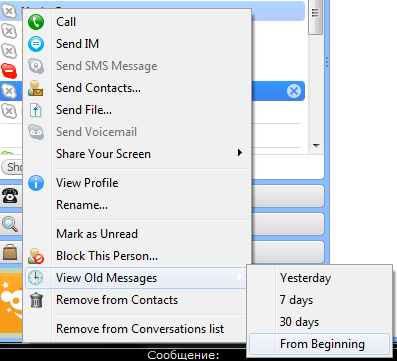Click the telephone icon in the left panel

click(x=10, y=195)
